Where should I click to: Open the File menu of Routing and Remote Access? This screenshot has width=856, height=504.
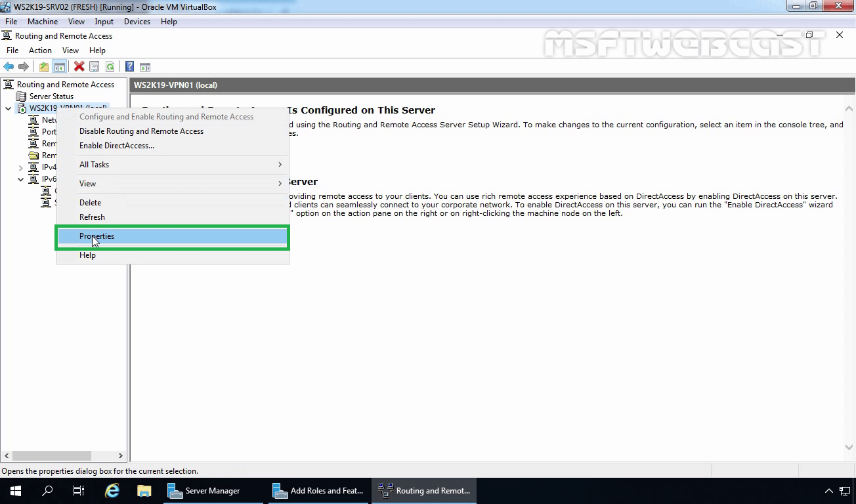(12, 51)
